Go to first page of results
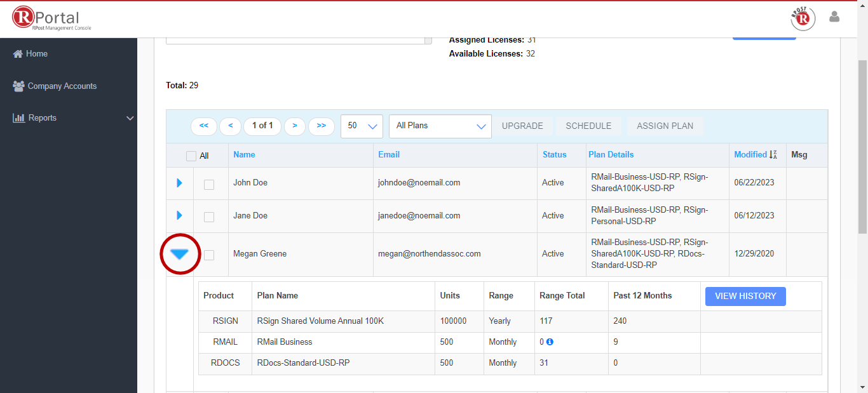 tap(203, 126)
